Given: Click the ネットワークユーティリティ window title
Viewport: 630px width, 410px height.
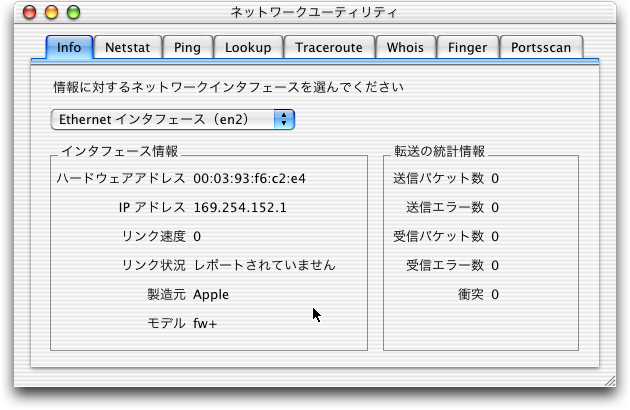Looking at the screenshot, I should (313, 13).
